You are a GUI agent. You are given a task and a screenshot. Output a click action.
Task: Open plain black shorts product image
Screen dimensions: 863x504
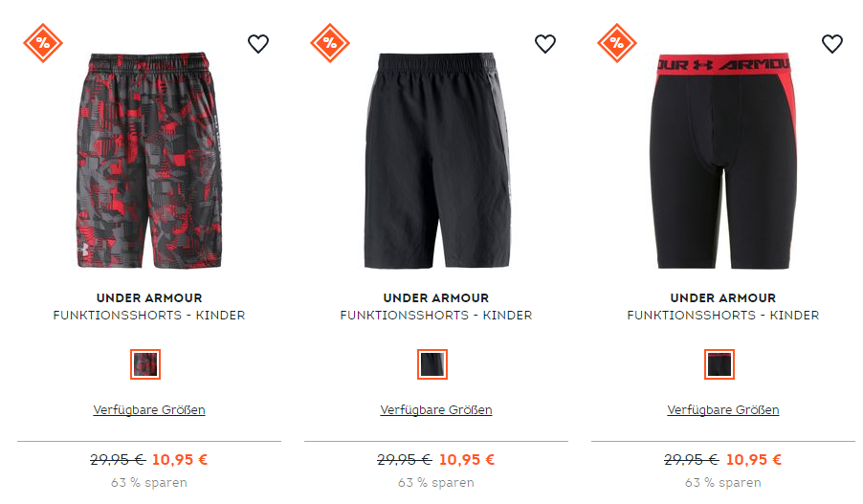click(437, 160)
